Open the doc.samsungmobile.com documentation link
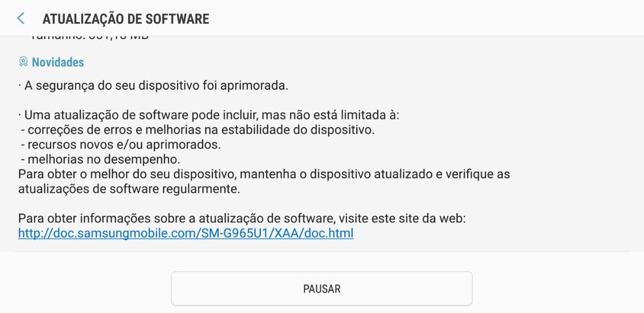 pos(185,233)
